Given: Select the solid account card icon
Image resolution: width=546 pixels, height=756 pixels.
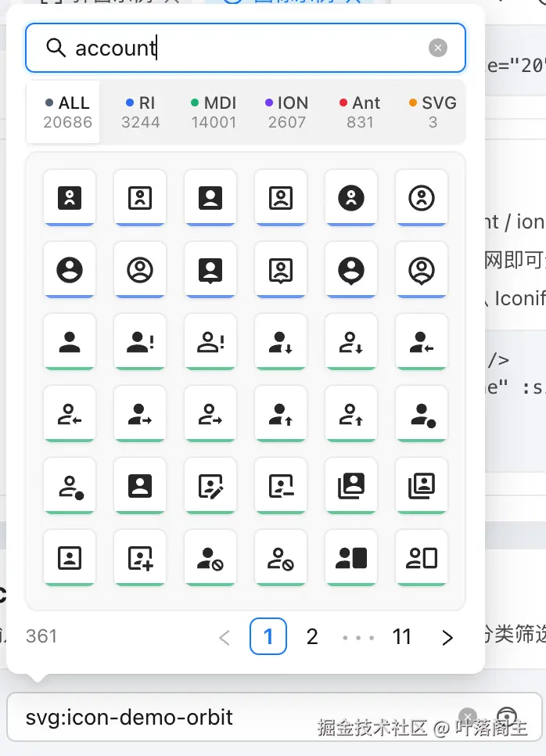Looking at the screenshot, I should click(350, 558).
